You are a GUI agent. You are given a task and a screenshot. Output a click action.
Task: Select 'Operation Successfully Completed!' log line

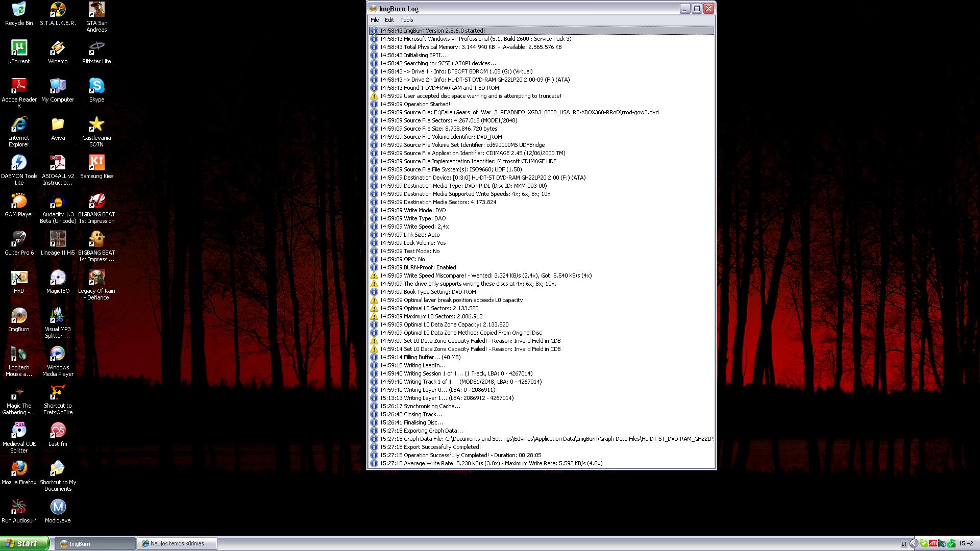[541, 455]
